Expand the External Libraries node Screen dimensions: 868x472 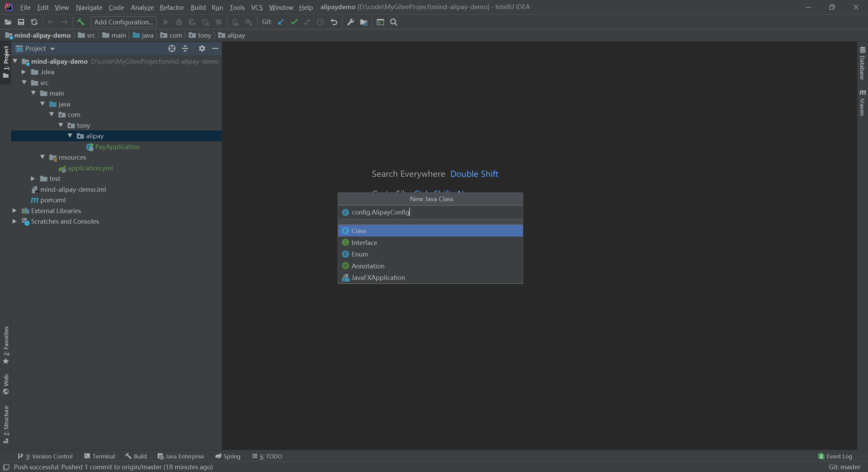click(15, 211)
